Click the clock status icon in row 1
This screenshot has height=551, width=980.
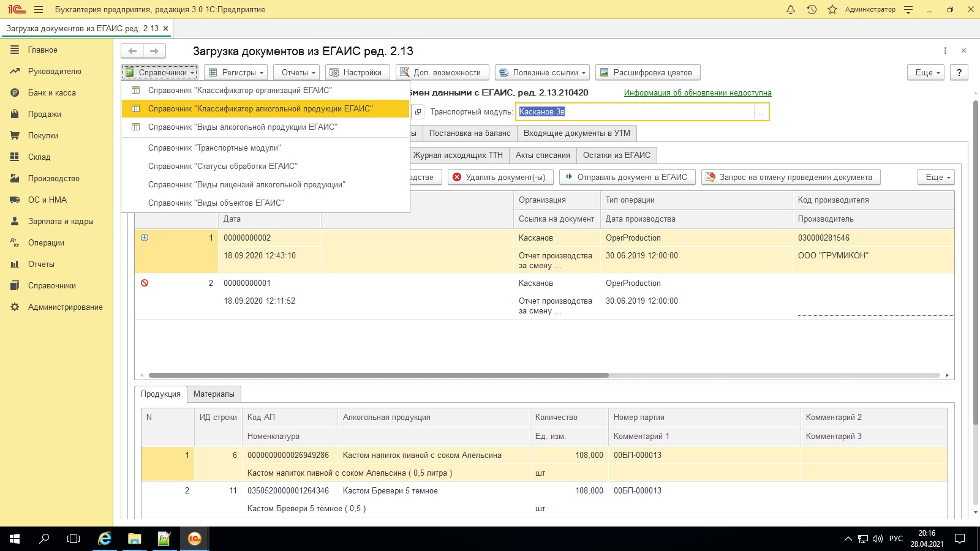(x=145, y=238)
